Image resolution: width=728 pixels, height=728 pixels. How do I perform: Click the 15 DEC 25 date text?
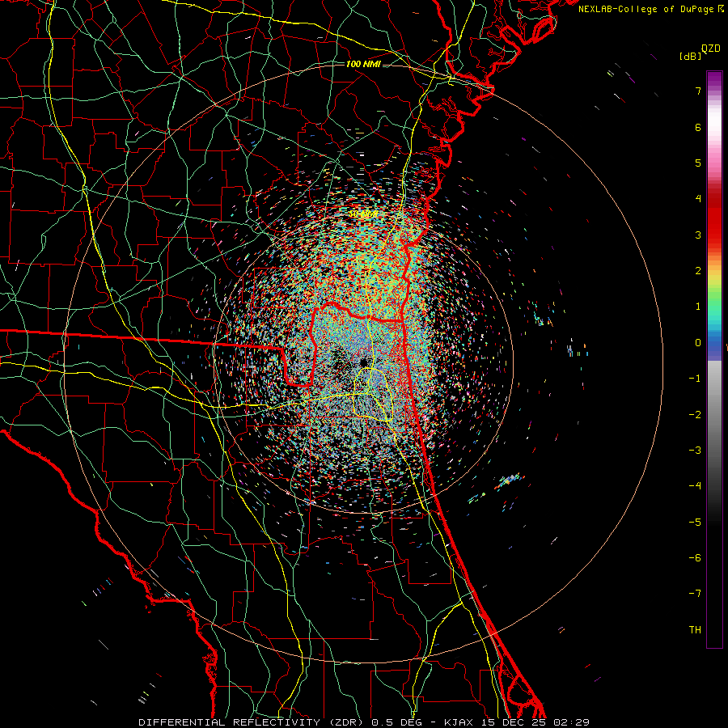pyautogui.click(x=513, y=722)
